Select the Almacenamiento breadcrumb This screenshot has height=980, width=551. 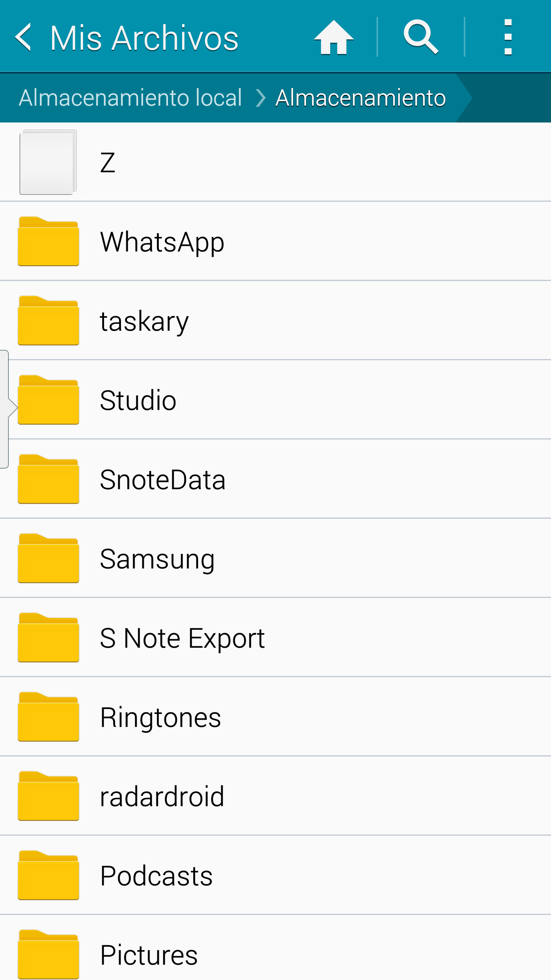(x=360, y=98)
